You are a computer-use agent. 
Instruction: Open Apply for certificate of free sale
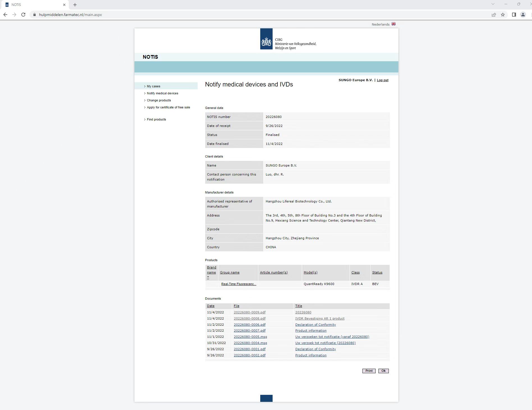pos(168,107)
